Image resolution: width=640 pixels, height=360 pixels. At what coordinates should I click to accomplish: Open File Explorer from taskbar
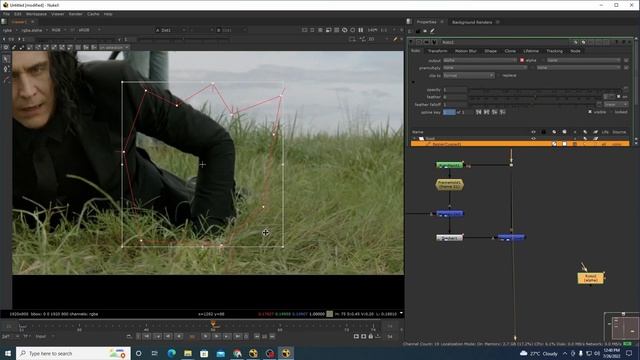(x=188, y=353)
